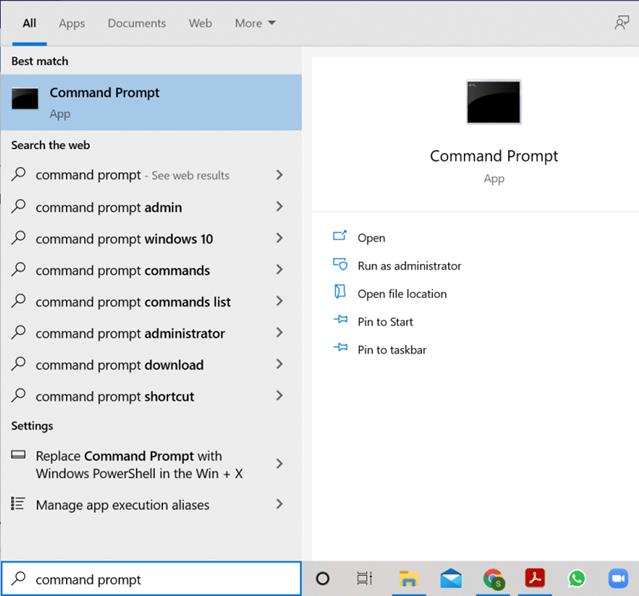The width and height of the screenshot is (639, 596).
Task: Click the feedback person icon at top right
Action: click(x=622, y=22)
